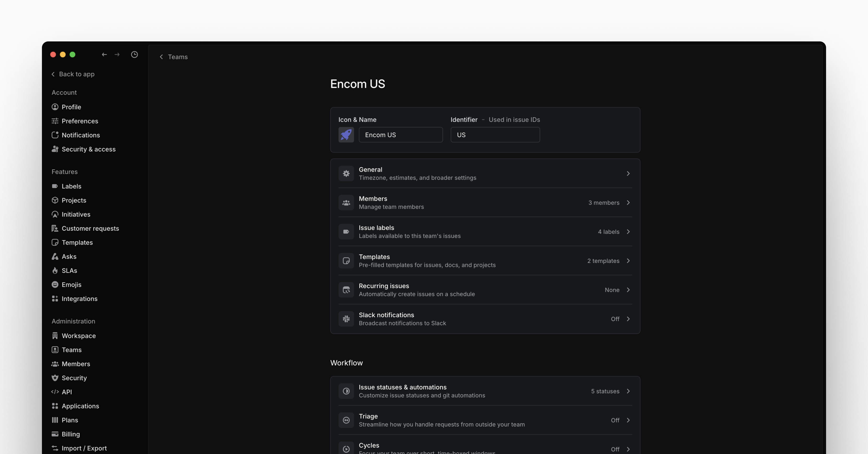
Task: Go back to Teams breadcrumb
Action: [173, 57]
